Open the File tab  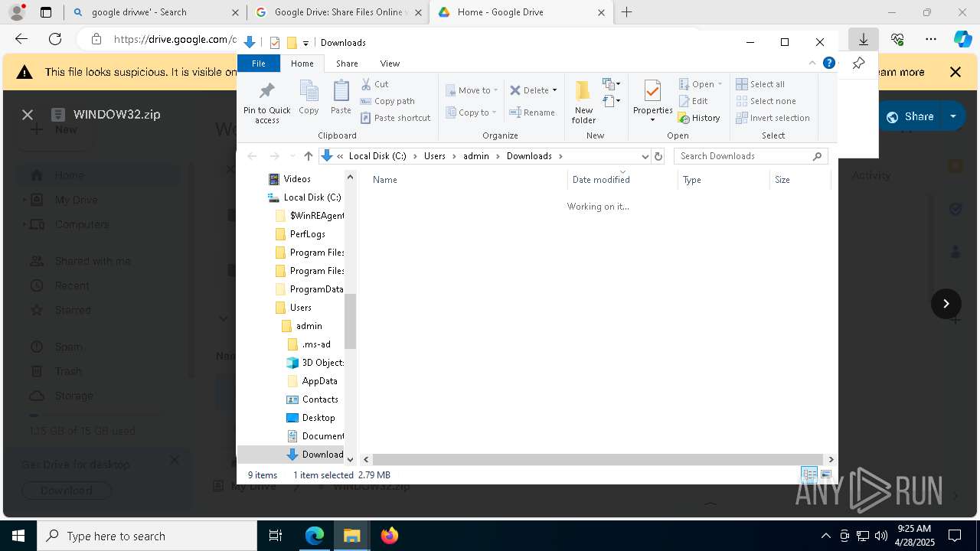click(x=259, y=64)
